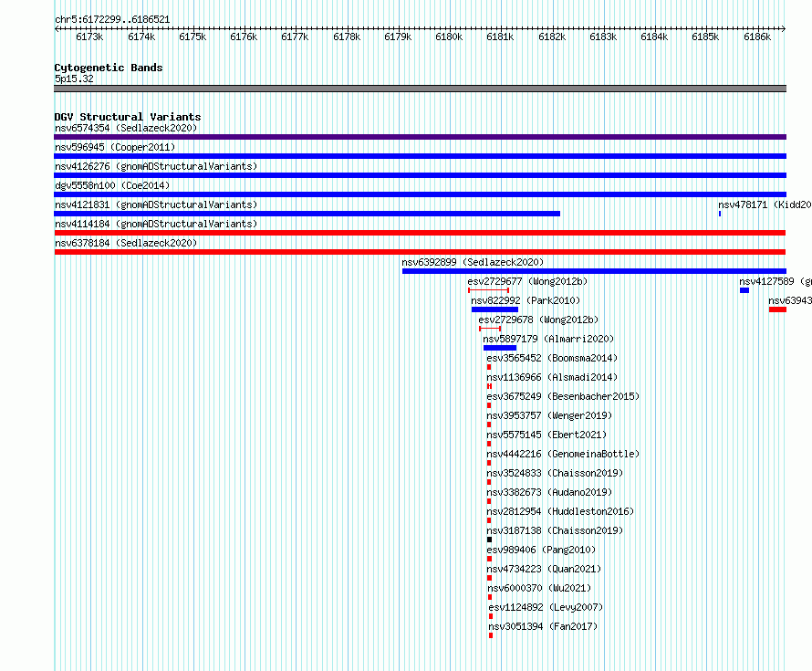812x671 pixels.
Task: Open nsv5897179 (Almarri2020) label
Action: pyautogui.click(x=548, y=339)
